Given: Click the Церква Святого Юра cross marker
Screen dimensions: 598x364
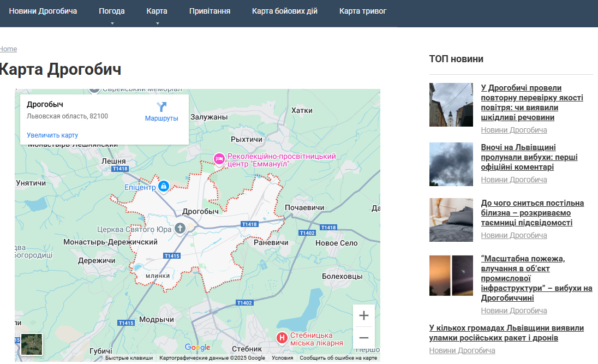Looking at the screenshot, I should 180,229.
